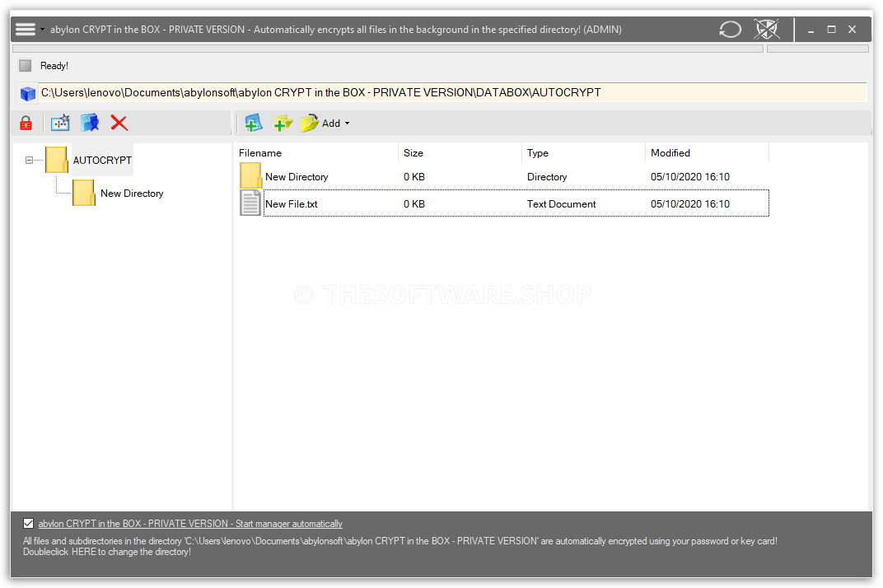The width and height of the screenshot is (883, 588).
Task: Click the short progress bar at top right
Action: (x=818, y=49)
